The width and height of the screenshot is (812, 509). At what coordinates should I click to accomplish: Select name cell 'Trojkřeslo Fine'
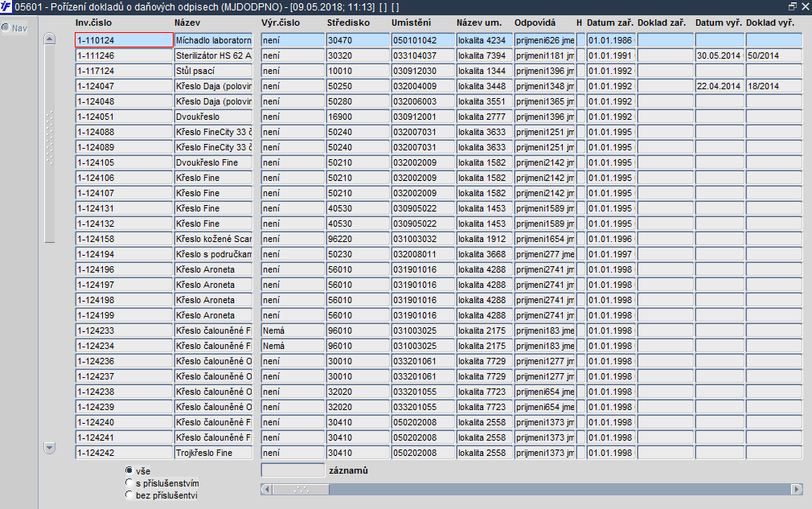[x=213, y=453]
